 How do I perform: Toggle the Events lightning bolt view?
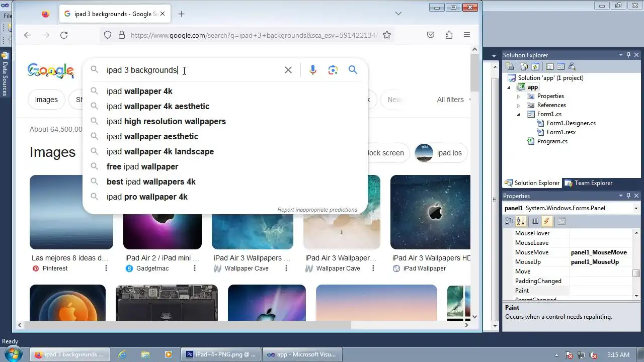click(547, 221)
